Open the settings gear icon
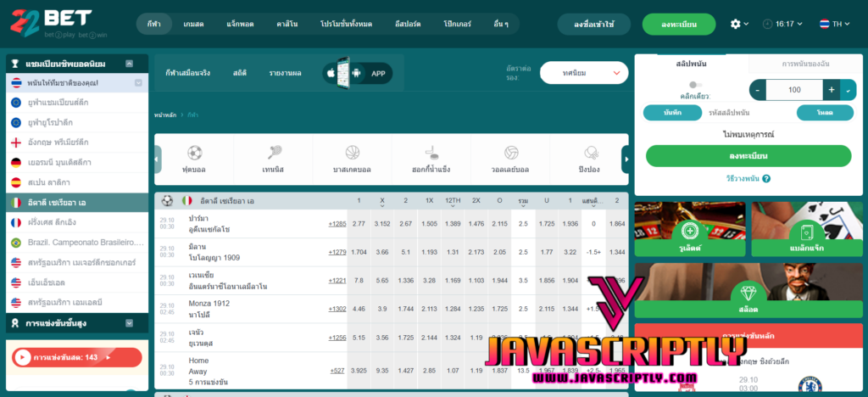The width and height of the screenshot is (868, 397). (x=735, y=24)
